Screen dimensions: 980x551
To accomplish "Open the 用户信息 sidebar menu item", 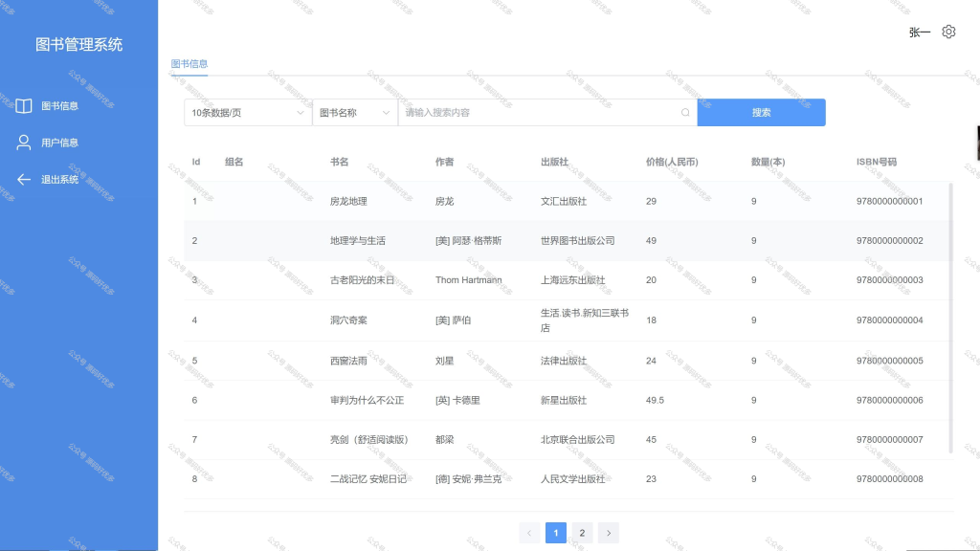I will 78,143.
